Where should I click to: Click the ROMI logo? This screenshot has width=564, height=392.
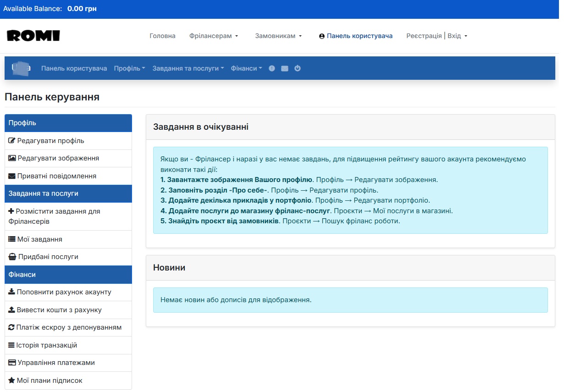(x=33, y=36)
